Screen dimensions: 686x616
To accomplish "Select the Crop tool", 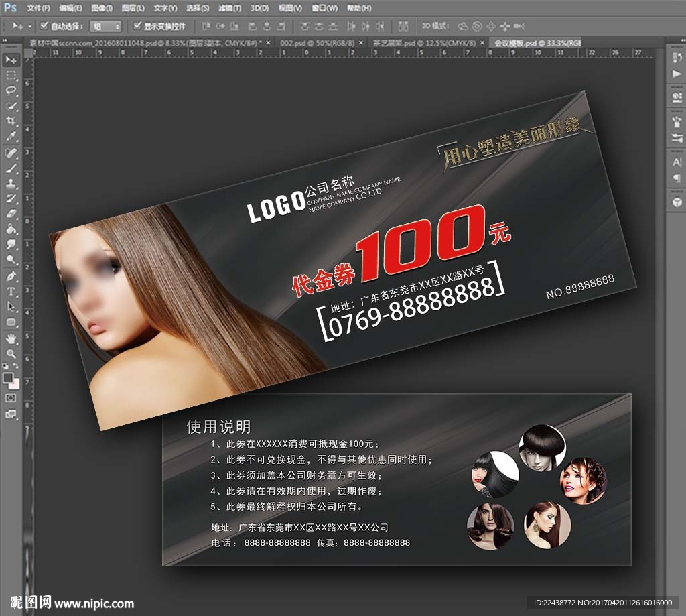I will pos(11,121).
